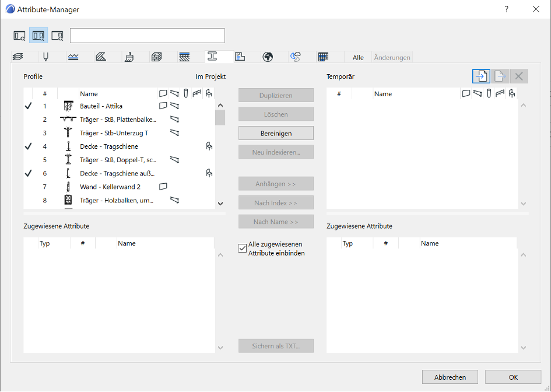
Task: Click Name header in right Zugewiesene Attribute
Action: pos(468,243)
